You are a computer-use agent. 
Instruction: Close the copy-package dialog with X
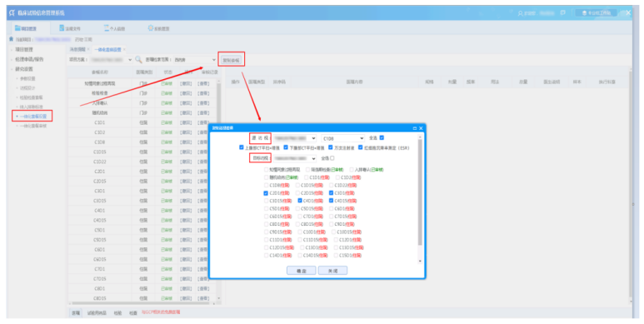pyautogui.click(x=421, y=128)
